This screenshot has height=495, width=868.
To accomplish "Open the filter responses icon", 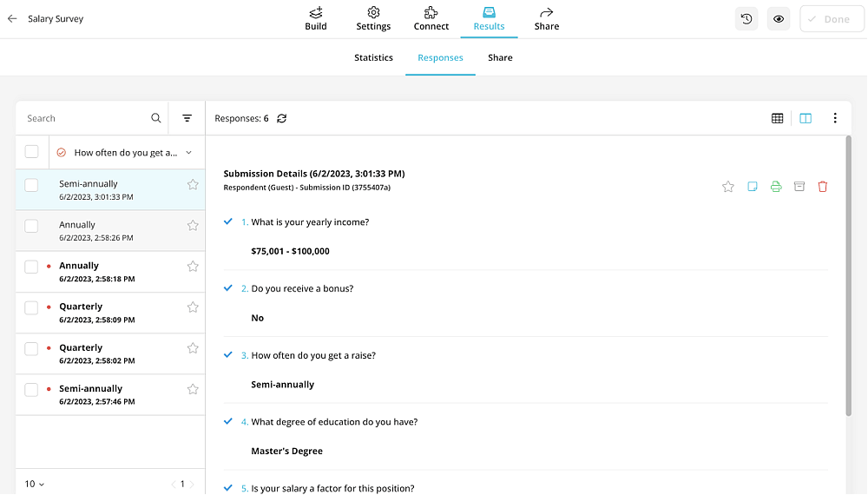I will (187, 118).
